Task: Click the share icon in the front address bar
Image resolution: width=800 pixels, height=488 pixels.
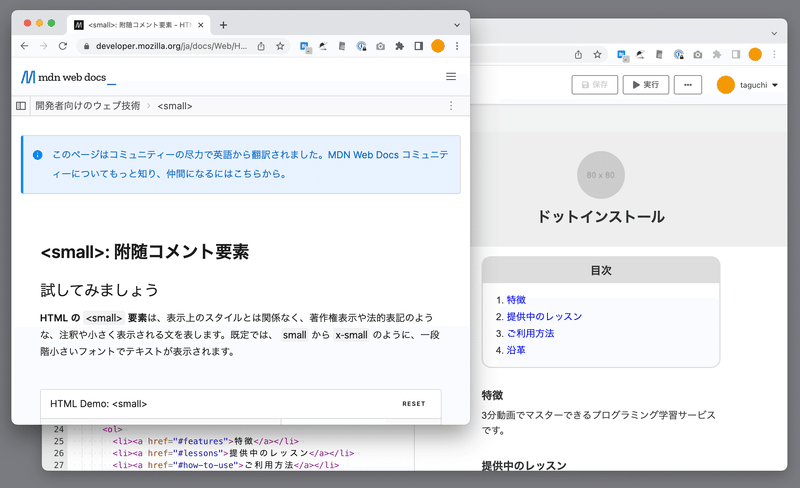Action: [x=261, y=46]
